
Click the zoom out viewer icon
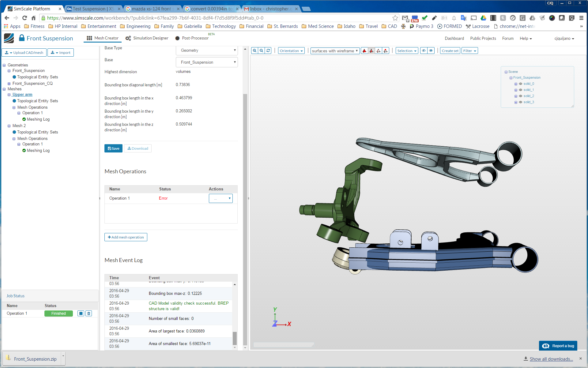[x=261, y=51]
